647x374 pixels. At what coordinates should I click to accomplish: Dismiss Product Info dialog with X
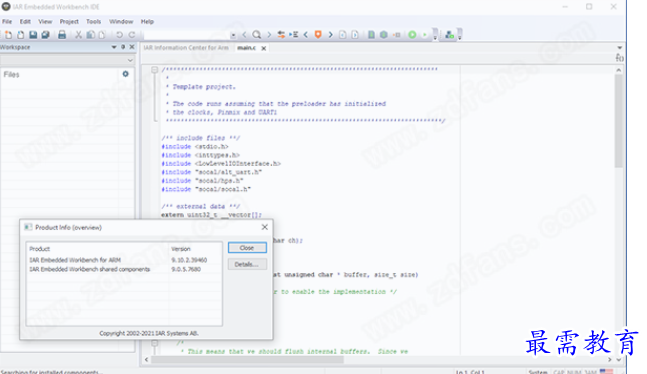[264, 227]
